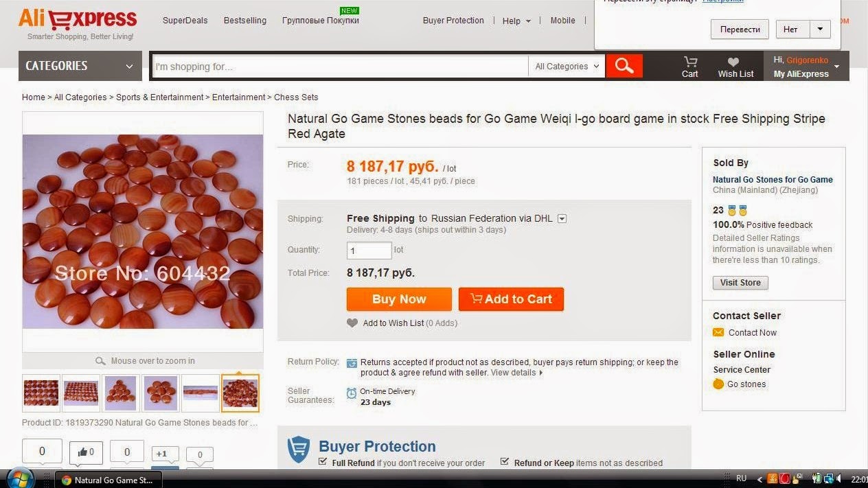Open the DHL shipping method dropdown arrow

click(562, 218)
